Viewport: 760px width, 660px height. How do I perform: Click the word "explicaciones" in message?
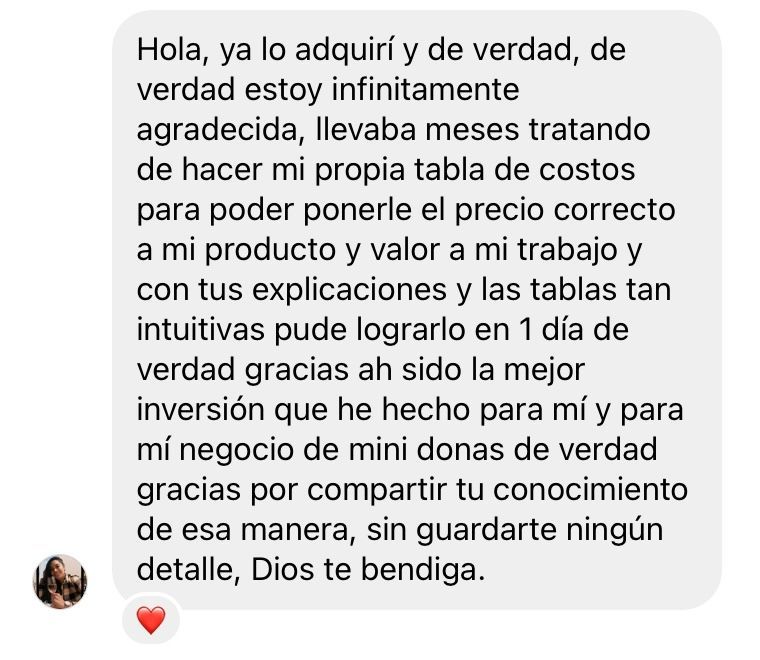[x=349, y=291]
